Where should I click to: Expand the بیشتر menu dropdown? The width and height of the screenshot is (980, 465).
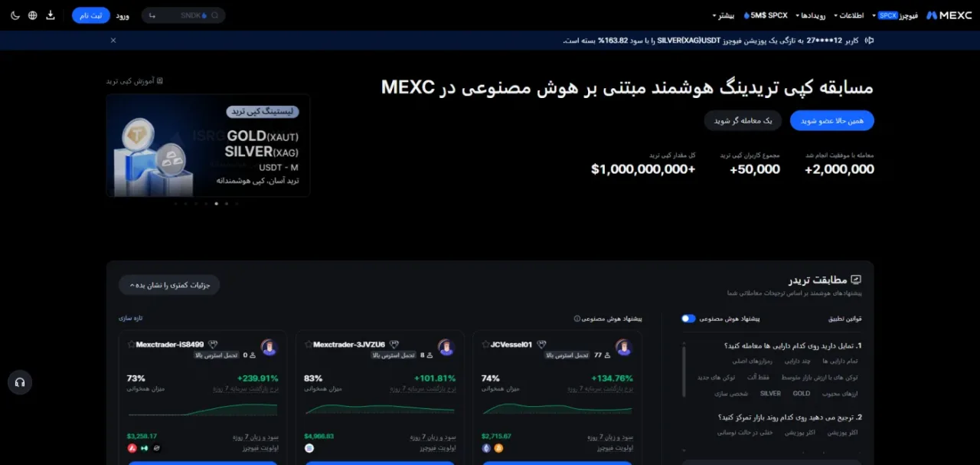724,15
